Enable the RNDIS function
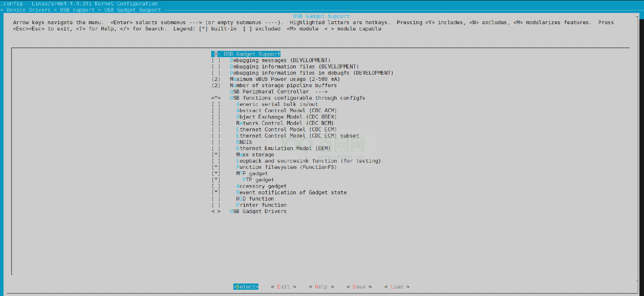 coord(232,142)
